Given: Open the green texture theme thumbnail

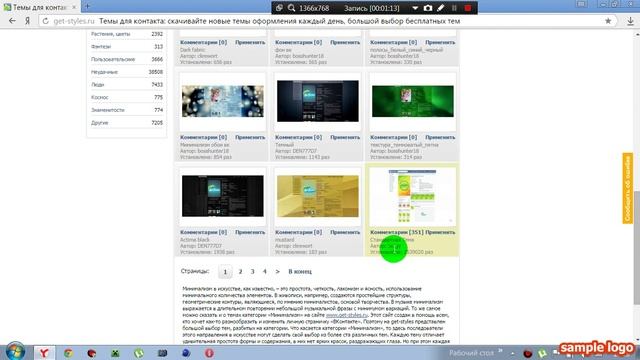Looking at the screenshot, I should [413, 101].
